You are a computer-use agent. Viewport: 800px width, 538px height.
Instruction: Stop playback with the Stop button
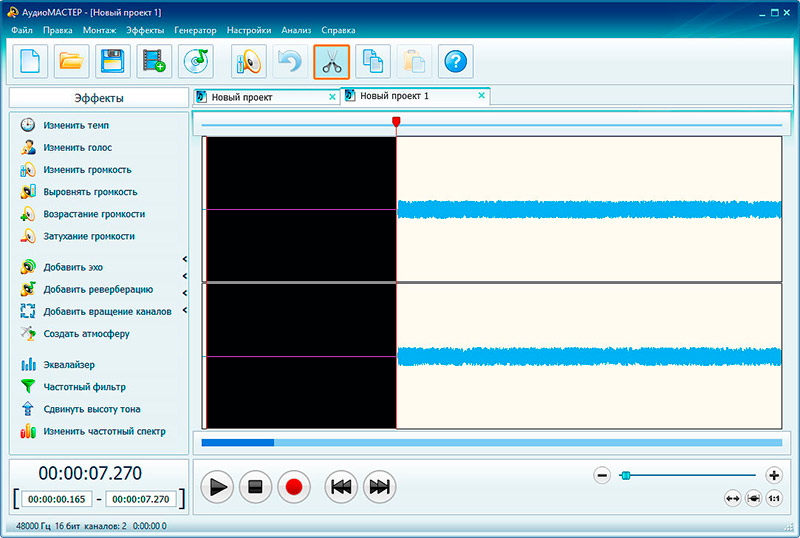[x=255, y=487]
